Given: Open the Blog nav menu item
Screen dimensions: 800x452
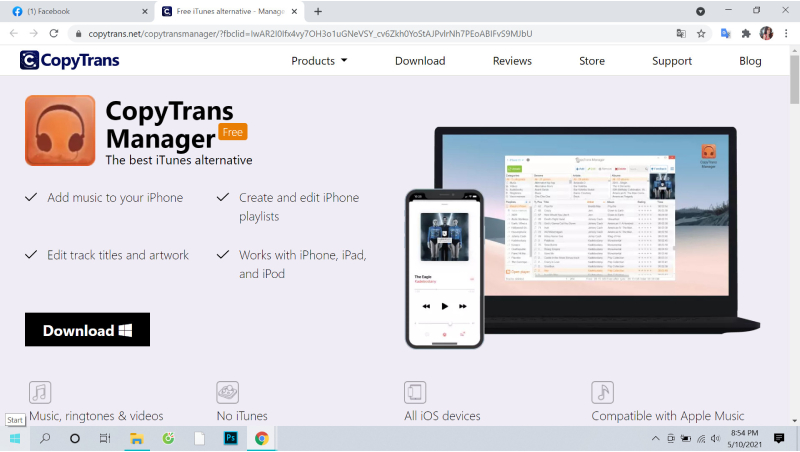Looking at the screenshot, I should (x=750, y=61).
